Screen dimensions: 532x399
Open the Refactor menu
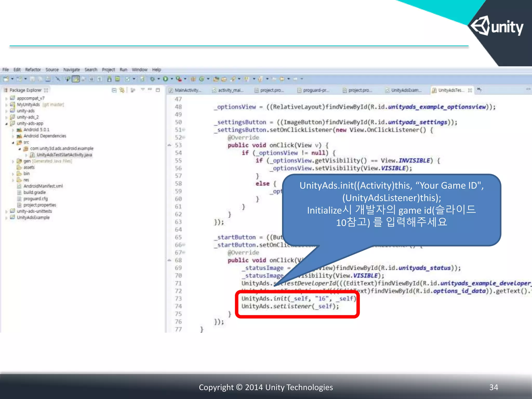point(33,70)
